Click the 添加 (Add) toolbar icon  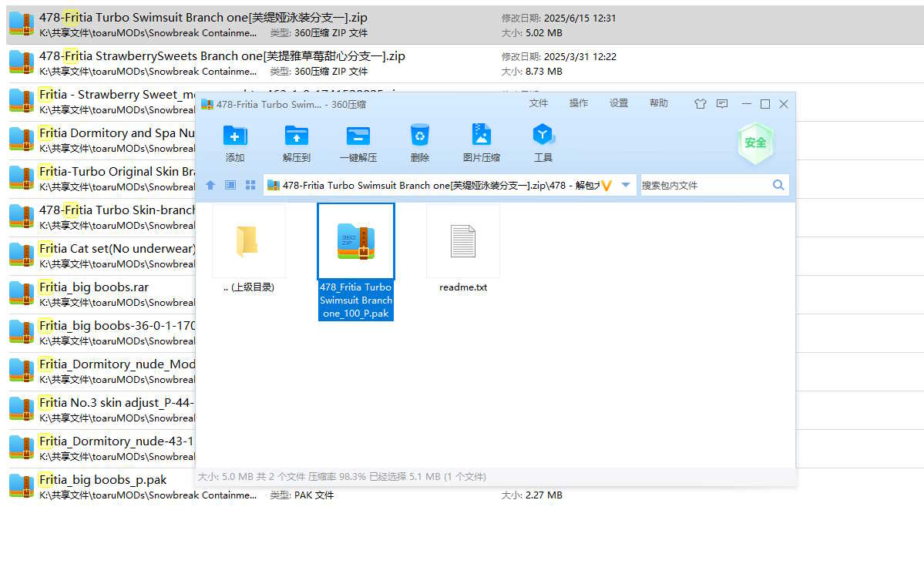(235, 136)
